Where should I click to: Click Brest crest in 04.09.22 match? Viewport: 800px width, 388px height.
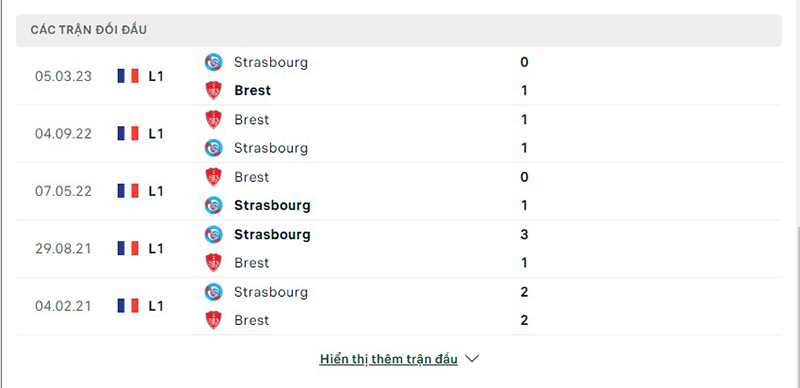click(x=213, y=119)
